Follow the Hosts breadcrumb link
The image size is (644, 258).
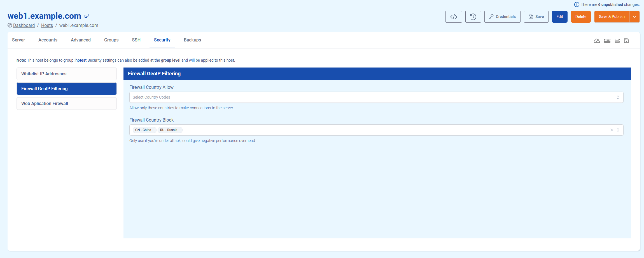(x=47, y=25)
